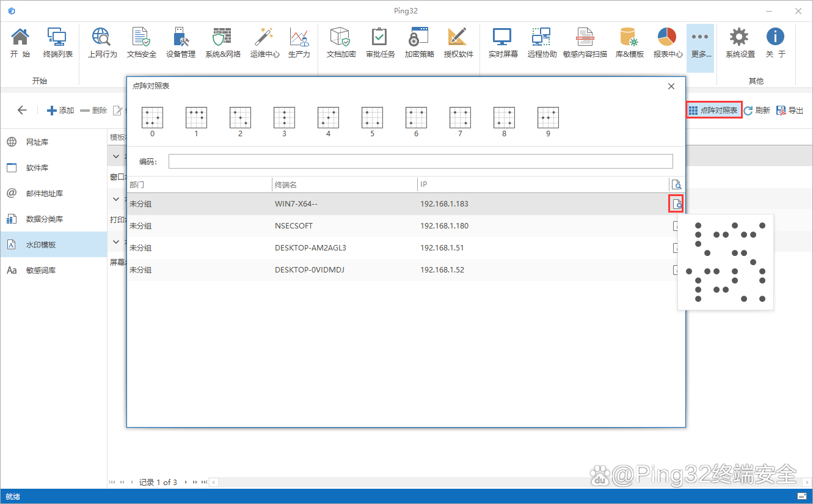Click the 删除 delete button
The width and height of the screenshot is (813, 504).
(93, 111)
